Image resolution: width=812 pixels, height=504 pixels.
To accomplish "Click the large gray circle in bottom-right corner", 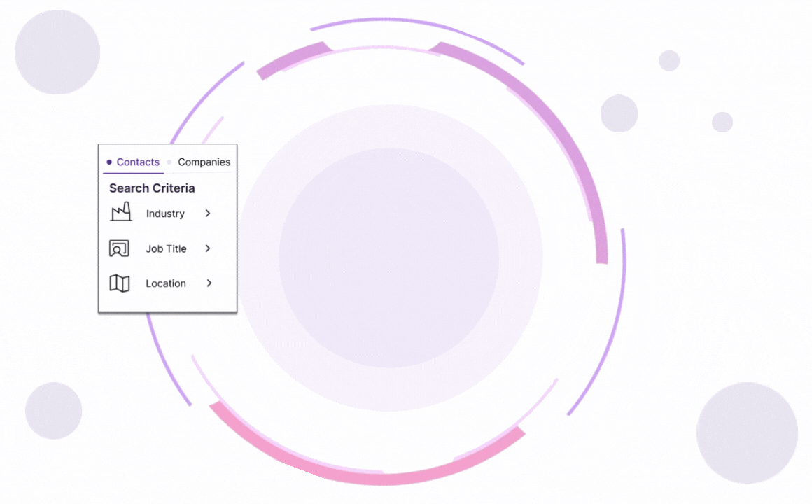I will 747,433.
